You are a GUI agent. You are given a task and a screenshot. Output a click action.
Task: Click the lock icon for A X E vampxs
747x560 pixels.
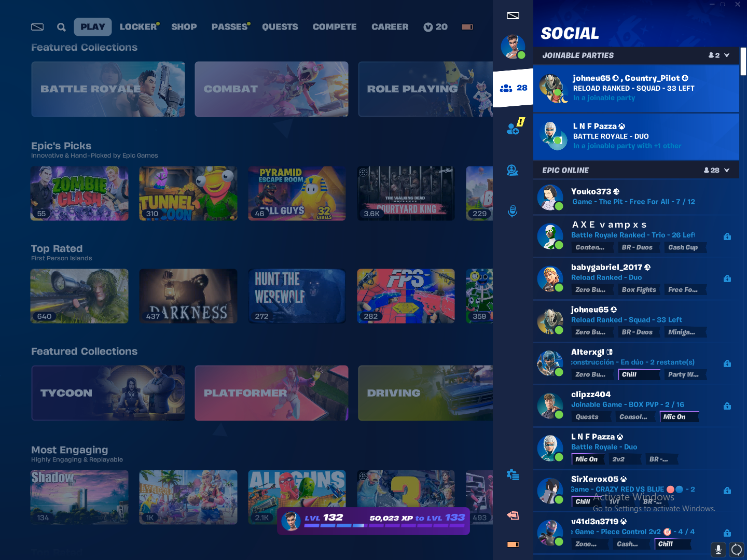(x=727, y=236)
